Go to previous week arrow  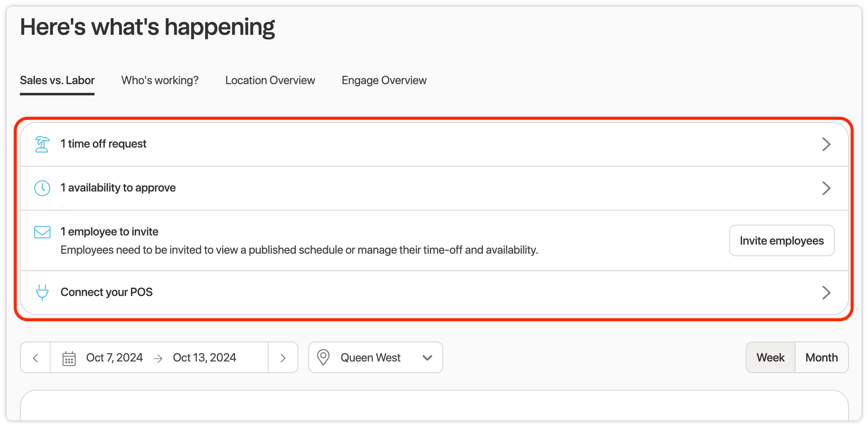pyautogui.click(x=36, y=358)
